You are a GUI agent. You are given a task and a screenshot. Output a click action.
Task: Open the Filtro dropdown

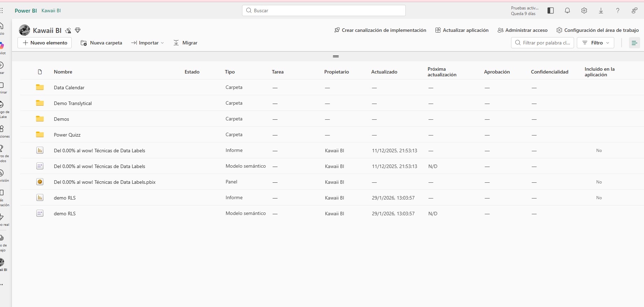[x=595, y=43]
